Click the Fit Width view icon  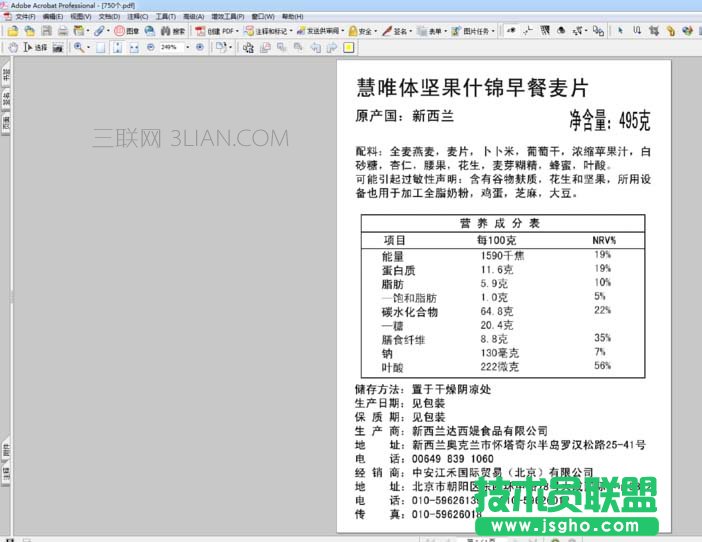134,47
